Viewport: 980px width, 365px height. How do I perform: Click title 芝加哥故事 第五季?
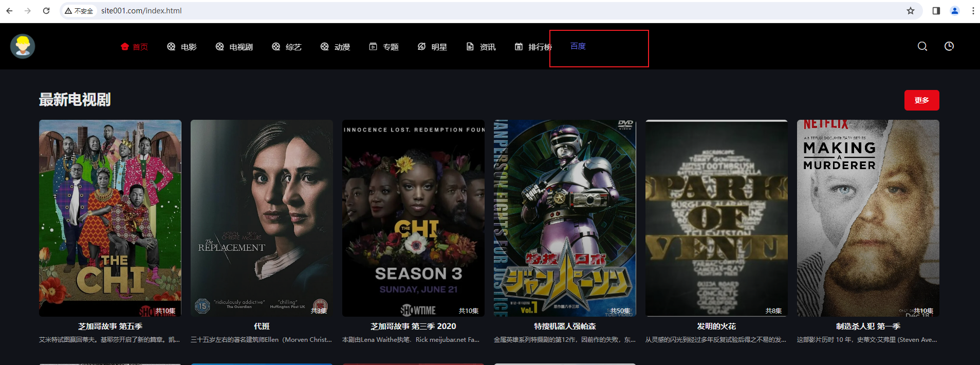110,326
